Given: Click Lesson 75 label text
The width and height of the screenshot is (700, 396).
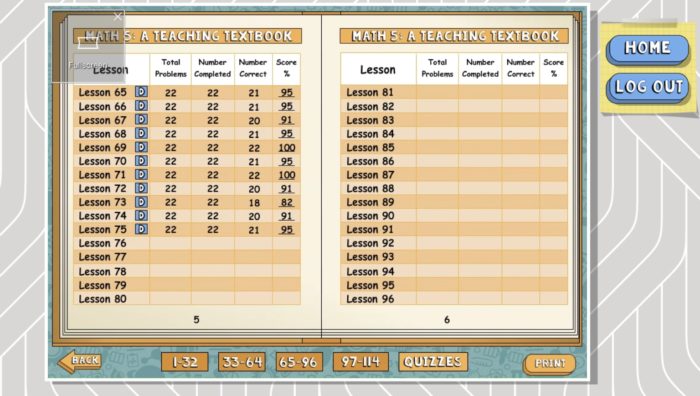Looking at the screenshot, I should [x=102, y=229].
